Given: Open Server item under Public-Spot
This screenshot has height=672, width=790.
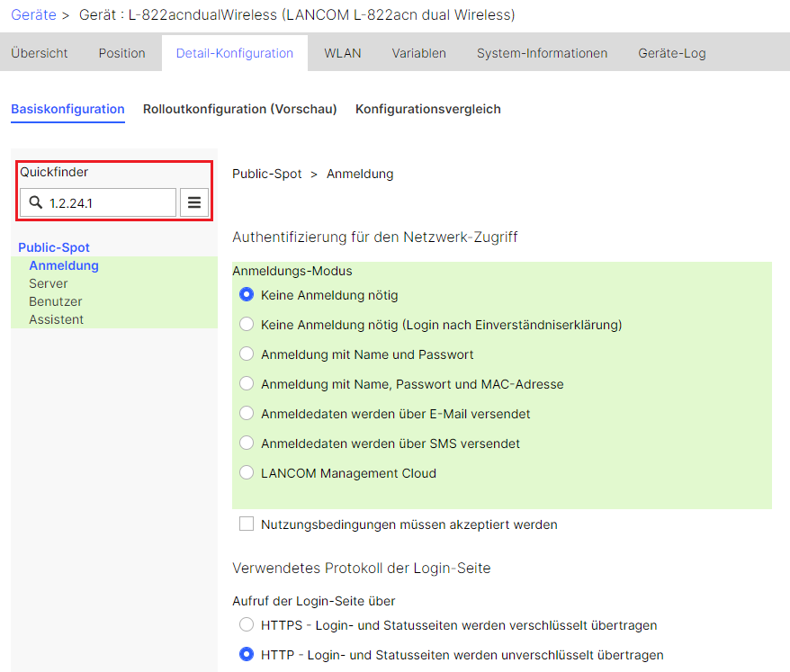Looking at the screenshot, I should pyautogui.click(x=49, y=283).
